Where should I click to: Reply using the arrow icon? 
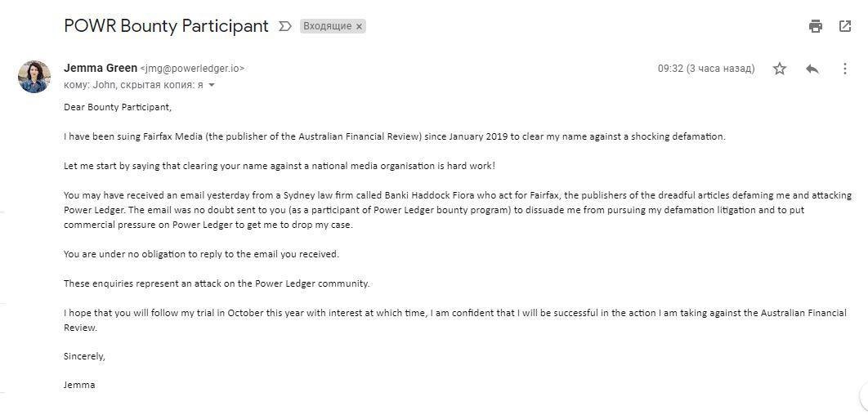pyautogui.click(x=812, y=69)
